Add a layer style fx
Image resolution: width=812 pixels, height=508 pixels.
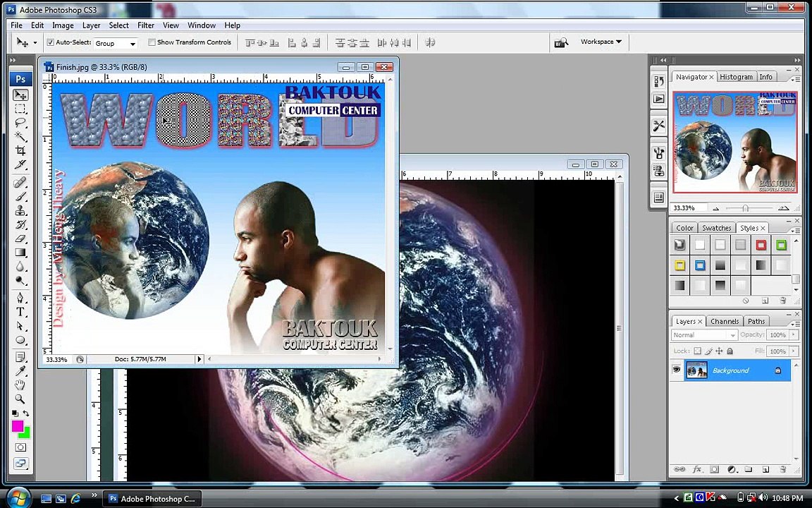click(697, 470)
